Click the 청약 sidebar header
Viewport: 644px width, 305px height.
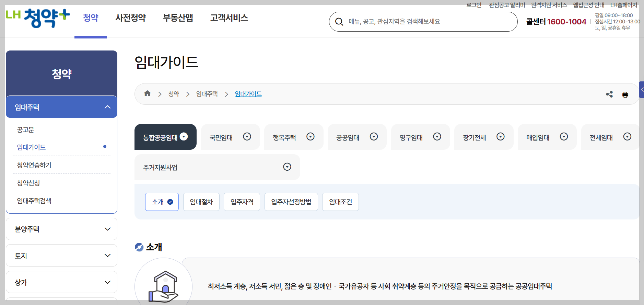62,74
